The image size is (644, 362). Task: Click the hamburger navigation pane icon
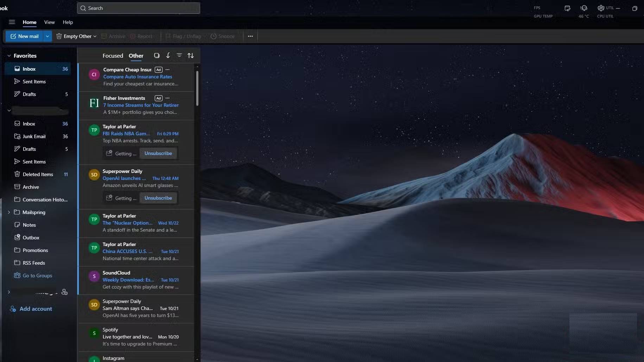12,22
